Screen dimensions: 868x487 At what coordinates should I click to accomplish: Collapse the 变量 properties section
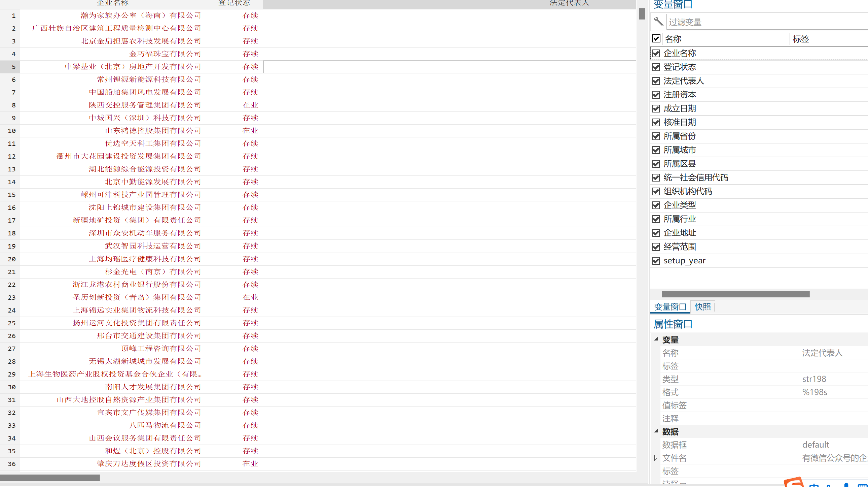(656, 339)
